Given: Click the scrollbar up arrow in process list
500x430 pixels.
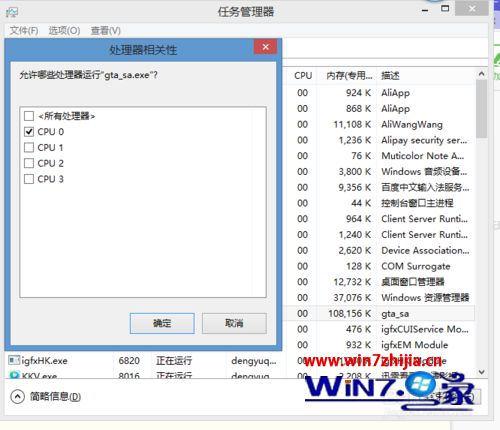Looking at the screenshot, I should (x=481, y=74).
